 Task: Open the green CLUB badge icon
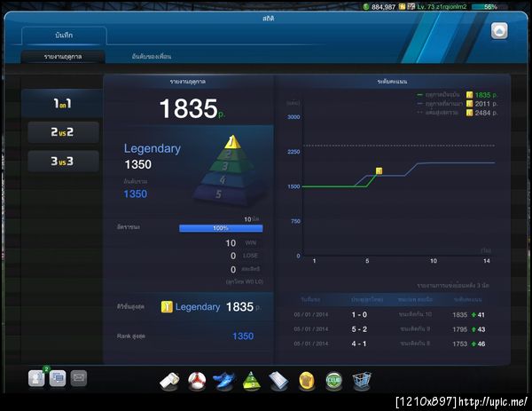pos(334,381)
